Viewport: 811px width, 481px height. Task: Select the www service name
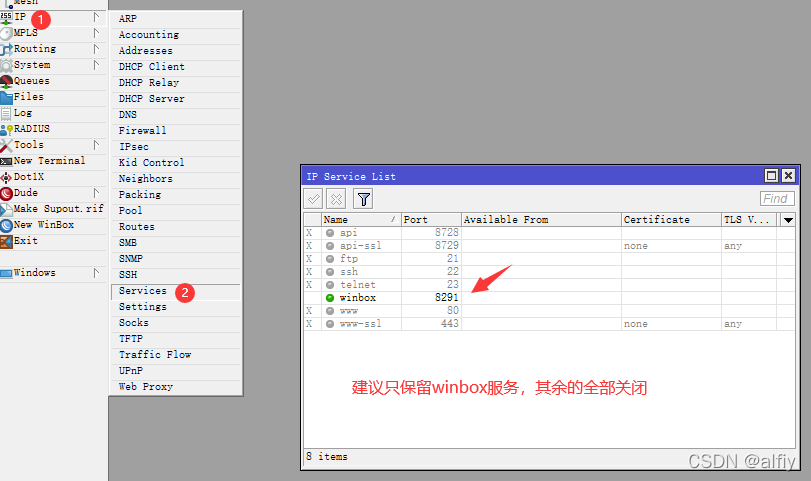349,311
